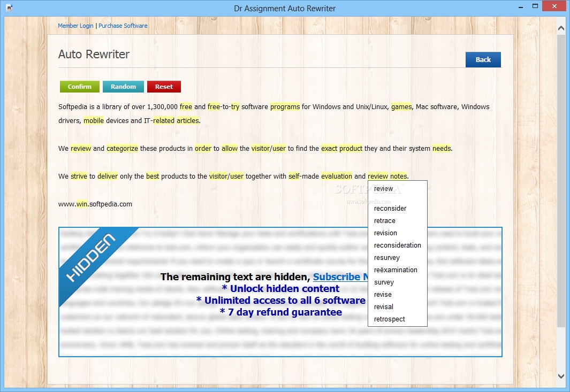Click highlighted word 'try' in free-to-try
Viewport: 570px width, 392px height.
[235, 107]
